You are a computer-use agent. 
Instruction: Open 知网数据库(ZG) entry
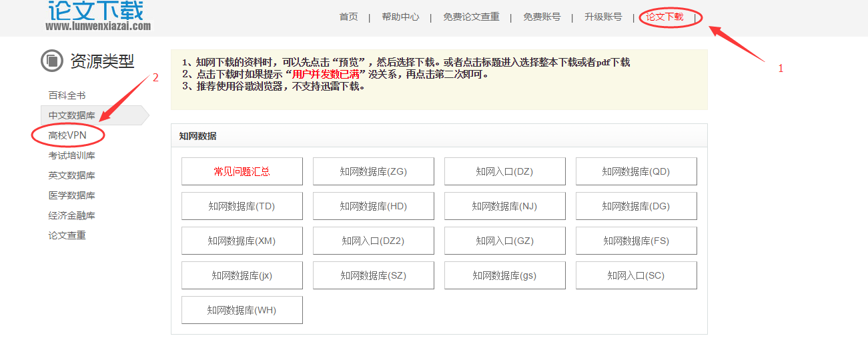373,171
